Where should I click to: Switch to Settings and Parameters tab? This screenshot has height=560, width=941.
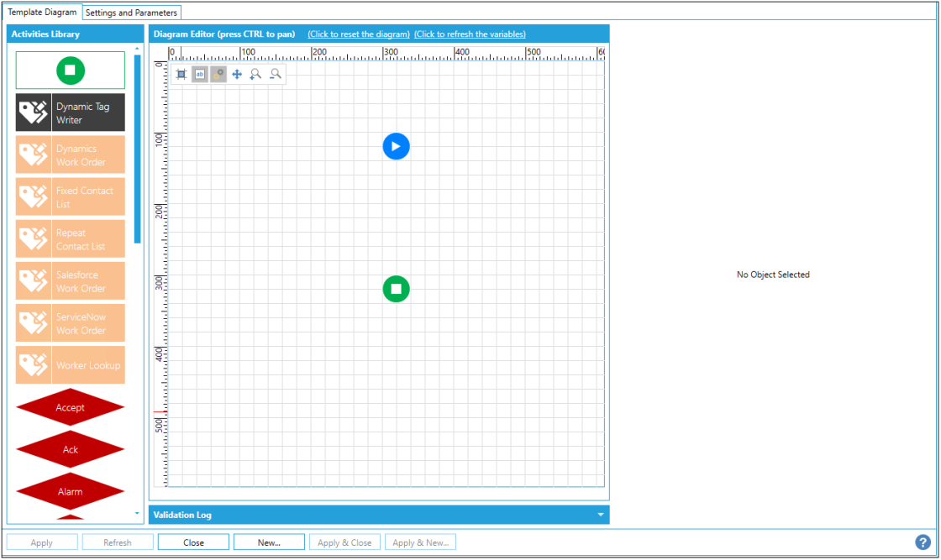click(x=132, y=13)
